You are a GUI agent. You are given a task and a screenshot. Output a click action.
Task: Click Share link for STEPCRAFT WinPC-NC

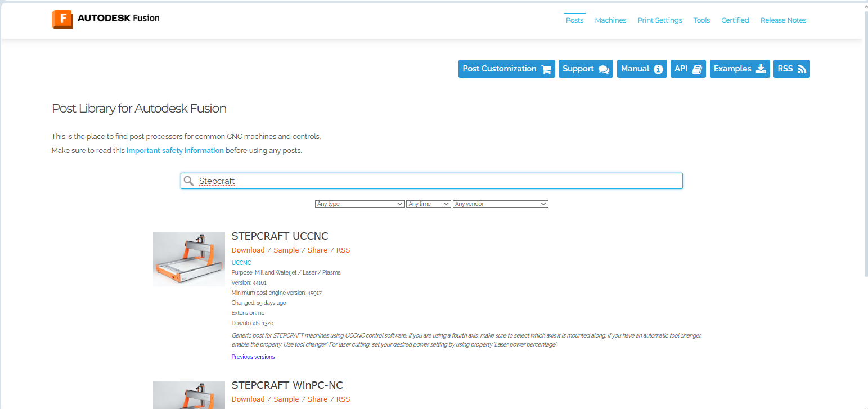317,399
